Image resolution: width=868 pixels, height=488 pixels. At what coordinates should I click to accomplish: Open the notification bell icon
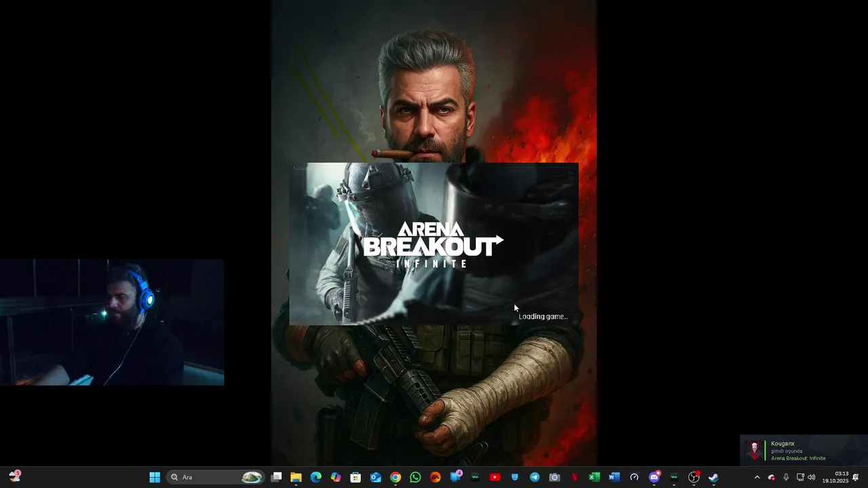(x=856, y=477)
